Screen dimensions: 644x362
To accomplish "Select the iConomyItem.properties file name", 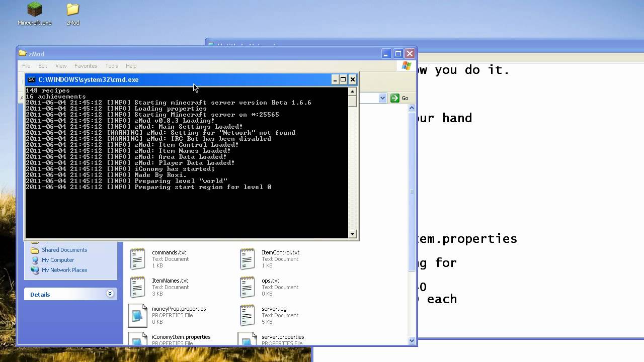I will coord(181,337).
